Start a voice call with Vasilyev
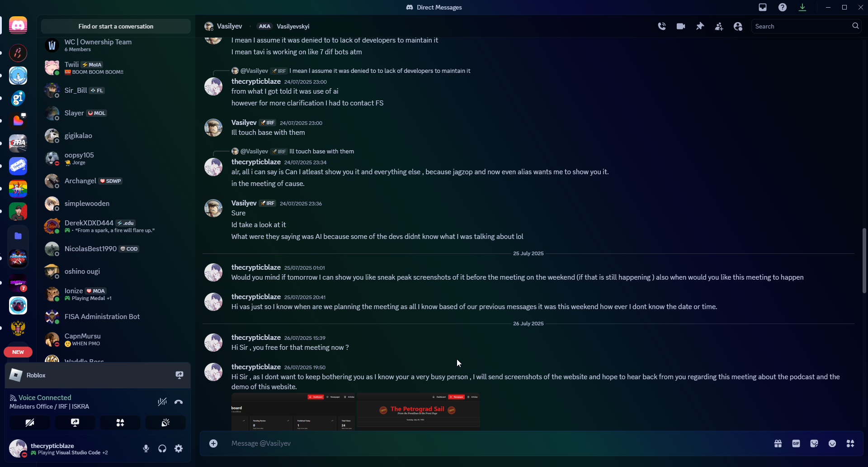 [x=662, y=26]
